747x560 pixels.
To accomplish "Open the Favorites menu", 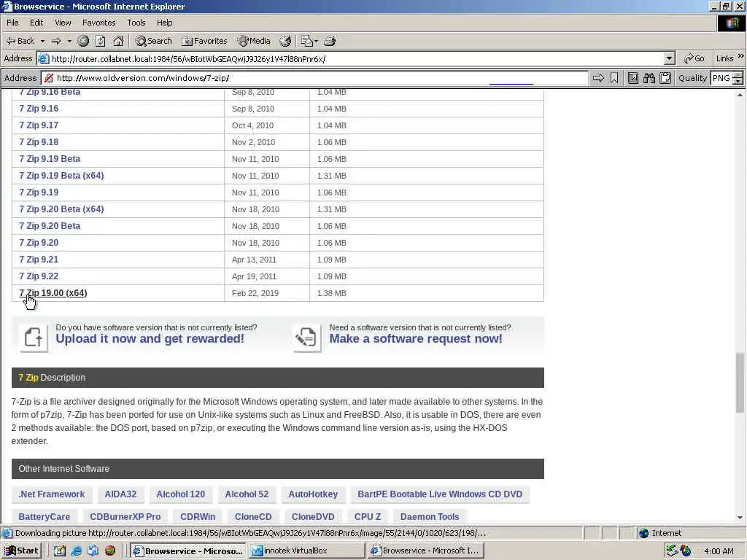I will pos(98,23).
